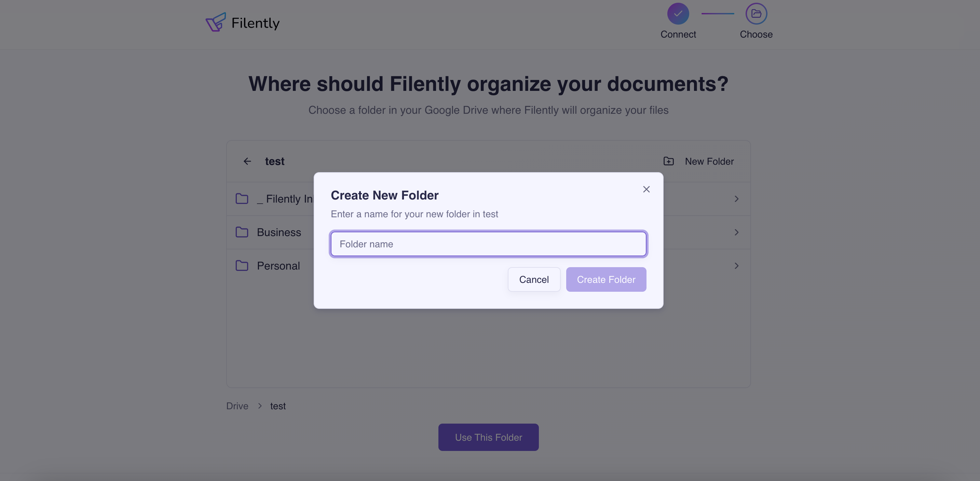Click the Create Folder button
This screenshot has height=481, width=980.
(x=606, y=279)
